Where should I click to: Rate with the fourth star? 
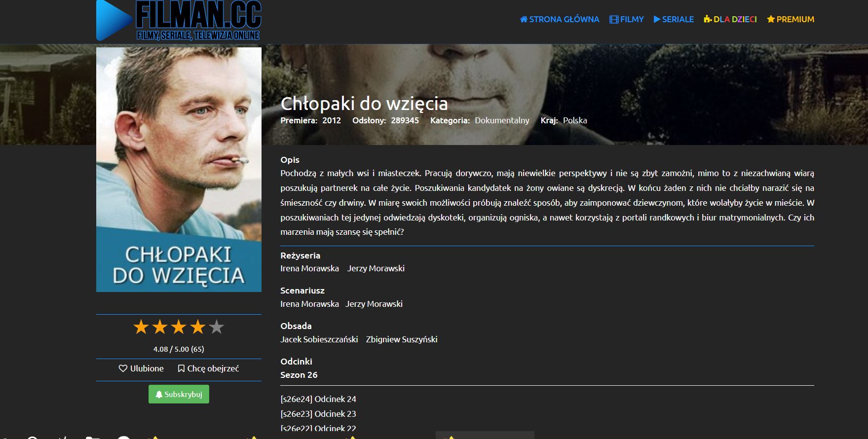pyautogui.click(x=197, y=327)
